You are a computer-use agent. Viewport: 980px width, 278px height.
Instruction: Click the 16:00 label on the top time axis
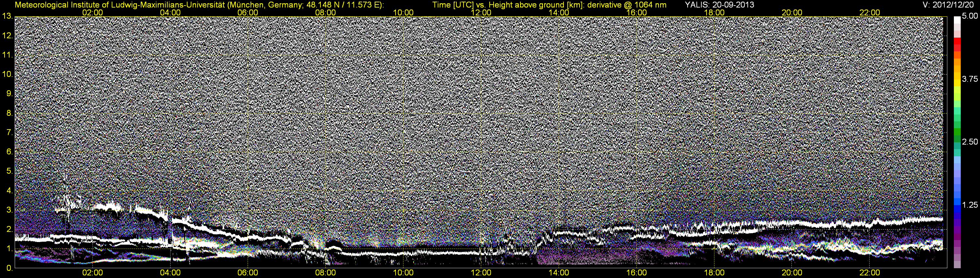[636, 12]
